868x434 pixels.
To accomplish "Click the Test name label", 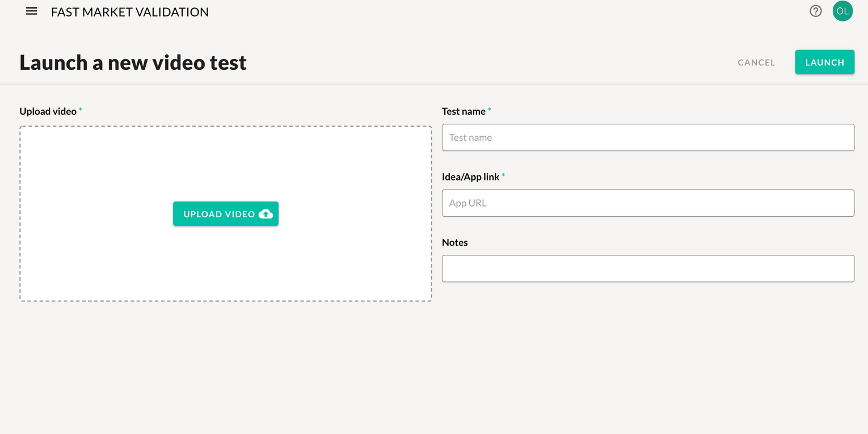I will click(x=464, y=111).
